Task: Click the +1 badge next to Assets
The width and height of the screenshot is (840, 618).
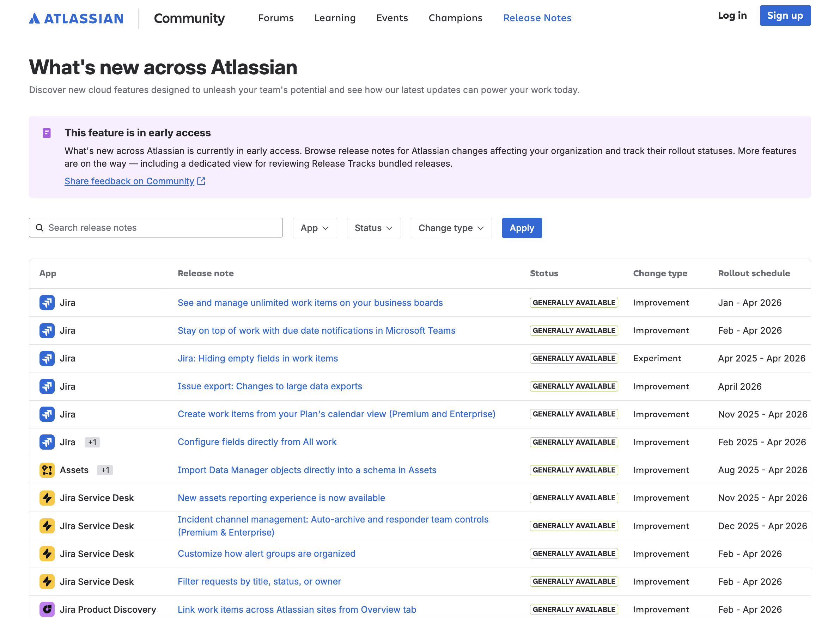Action: pos(105,470)
